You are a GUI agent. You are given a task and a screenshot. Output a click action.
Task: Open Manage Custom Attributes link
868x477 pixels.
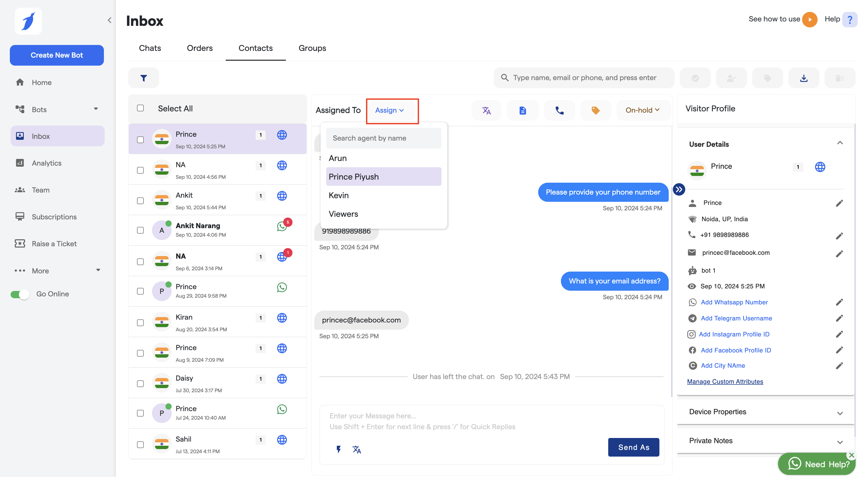pos(725,381)
